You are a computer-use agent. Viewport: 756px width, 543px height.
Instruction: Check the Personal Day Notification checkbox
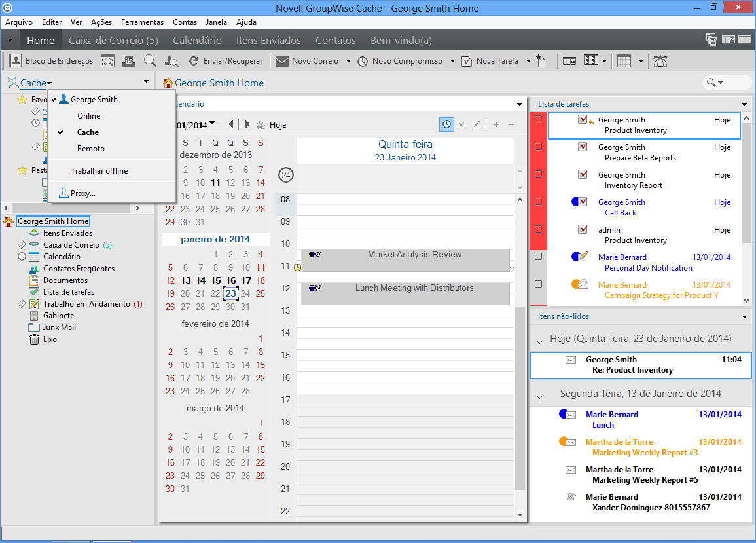(x=539, y=257)
